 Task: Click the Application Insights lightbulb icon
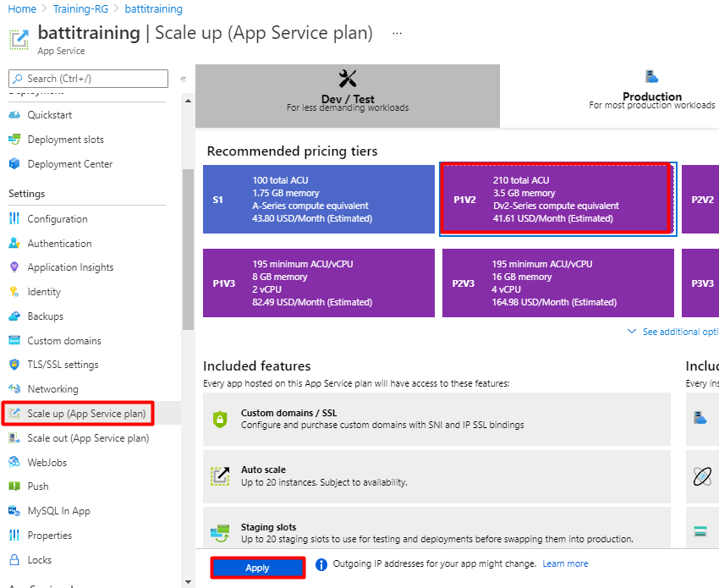click(x=14, y=267)
